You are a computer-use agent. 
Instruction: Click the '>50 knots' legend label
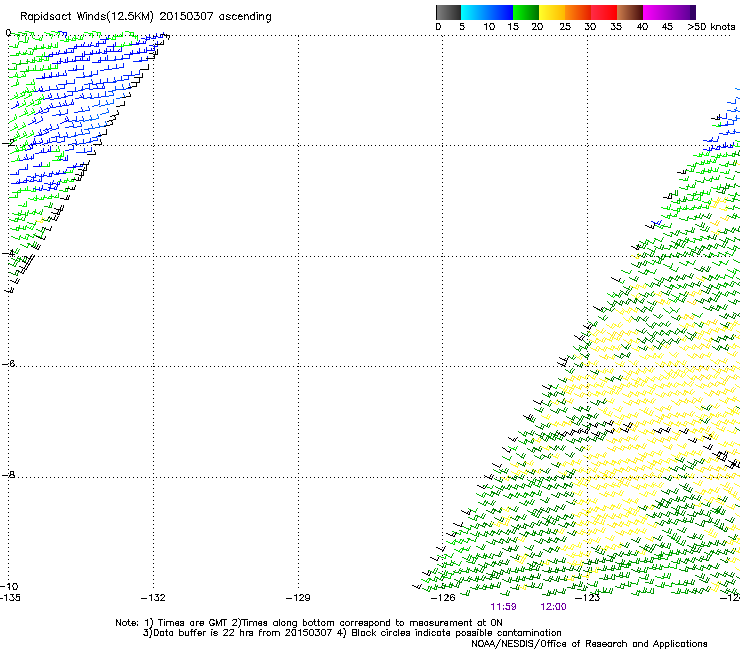[711, 27]
